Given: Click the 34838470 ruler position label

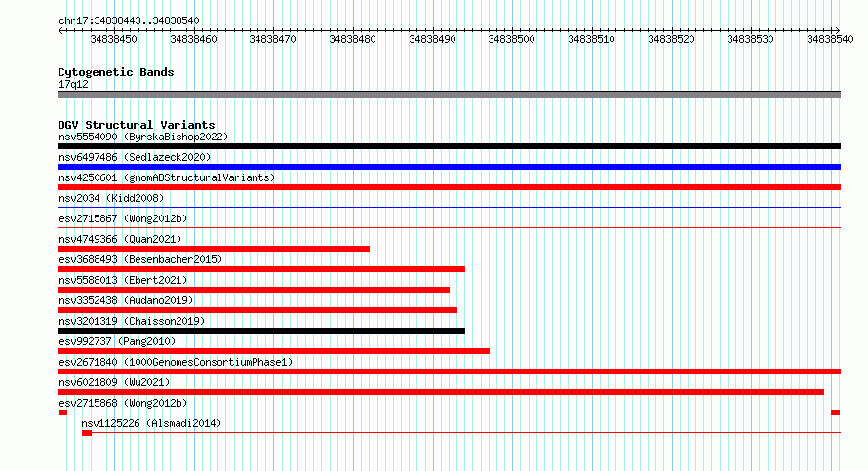Looking at the screenshot, I should pos(272,39).
